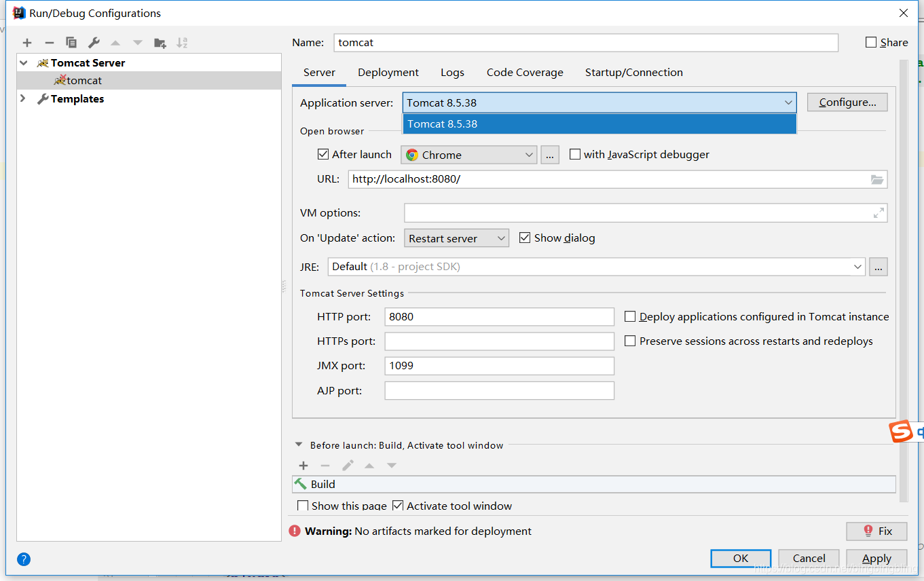Open the Application server dropdown
Viewport: 924px width, 581px height.
pyautogui.click(x=599, y=102)
